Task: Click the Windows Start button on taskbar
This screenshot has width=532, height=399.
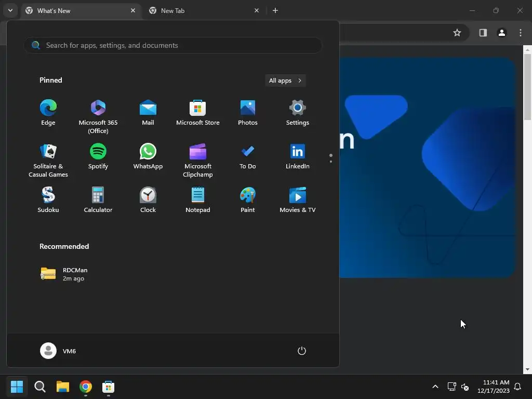Action: click(17, 387)
